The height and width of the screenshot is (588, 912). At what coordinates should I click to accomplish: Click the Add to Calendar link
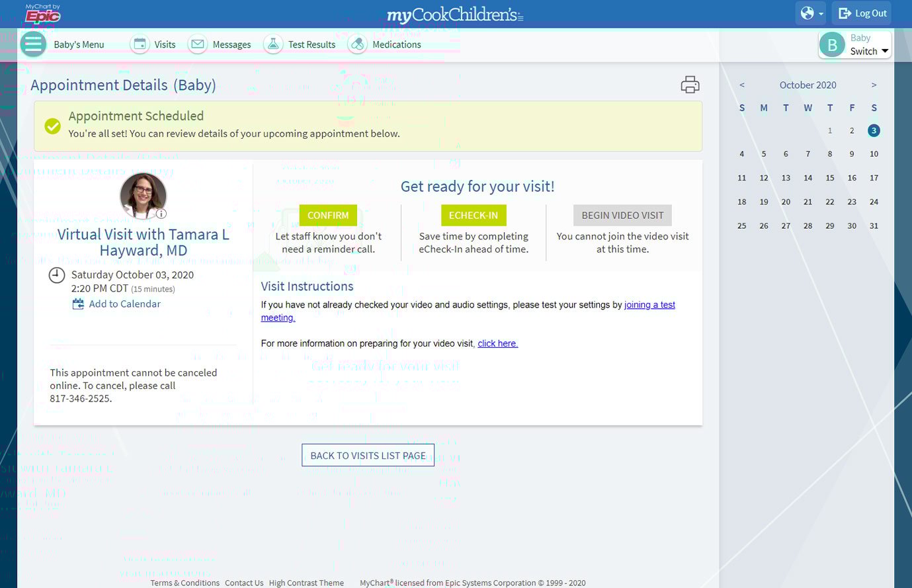124,304
